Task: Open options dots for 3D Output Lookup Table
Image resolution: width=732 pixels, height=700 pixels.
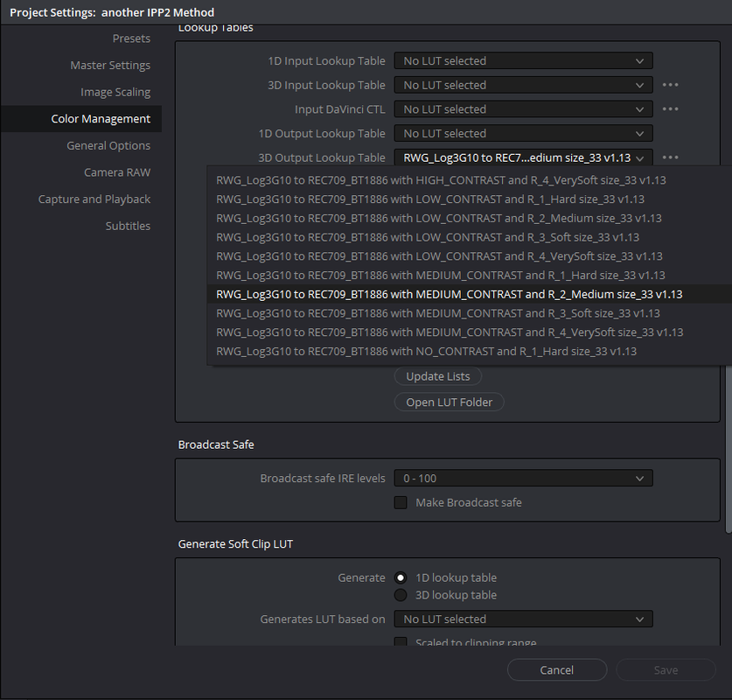Action: tap(671, 157)
